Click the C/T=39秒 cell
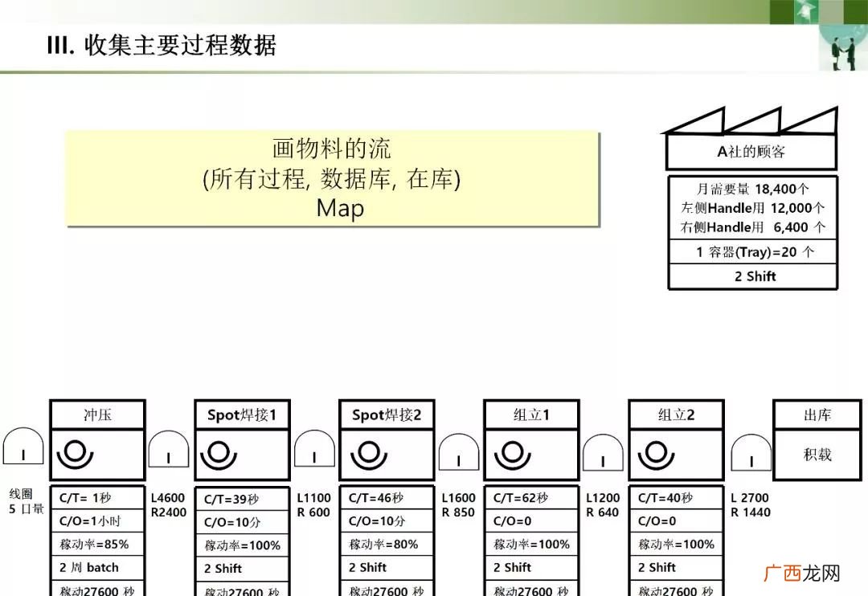This screenshot has height=596, width=868. [x=242, y=499]
